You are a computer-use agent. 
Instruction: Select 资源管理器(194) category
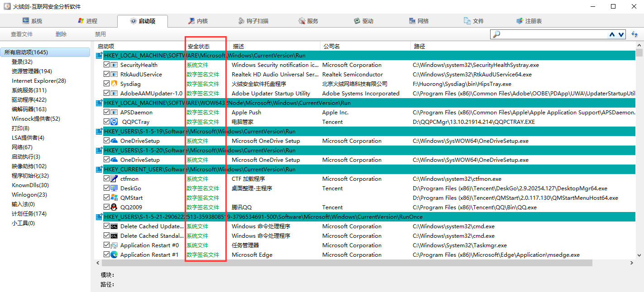[32, 71]
